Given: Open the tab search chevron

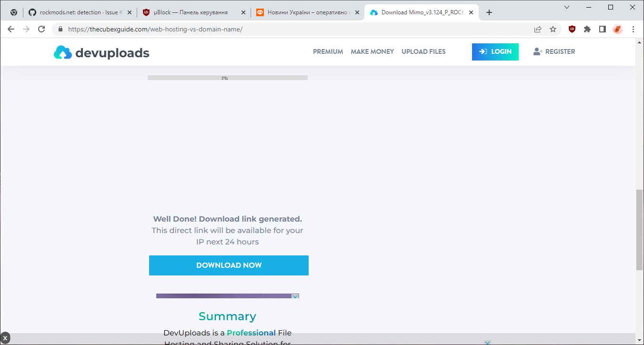Looking at the screenshot, I should (566, 8).
